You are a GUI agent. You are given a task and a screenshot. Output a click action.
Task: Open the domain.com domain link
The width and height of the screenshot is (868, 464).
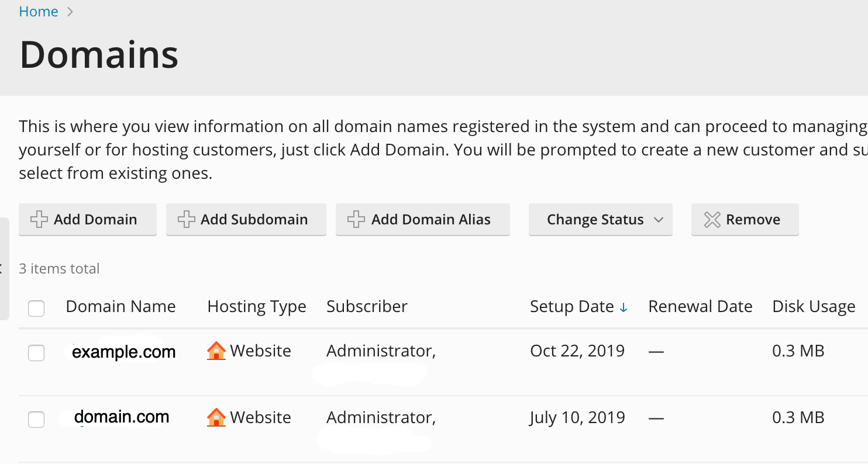pos(122,417)
